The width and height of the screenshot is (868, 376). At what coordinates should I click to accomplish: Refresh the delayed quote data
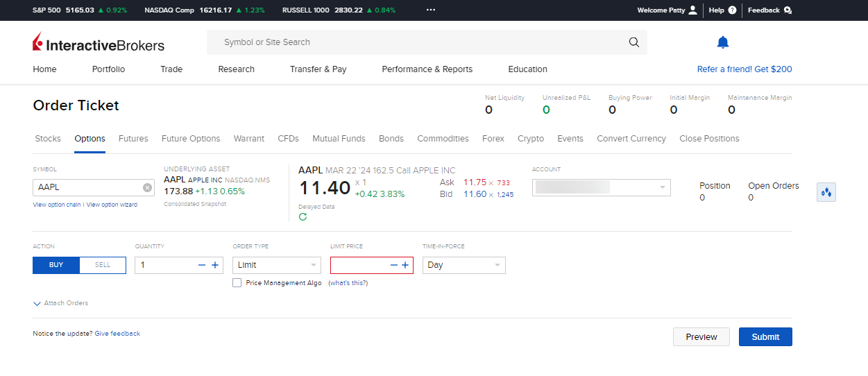(303, 217)
